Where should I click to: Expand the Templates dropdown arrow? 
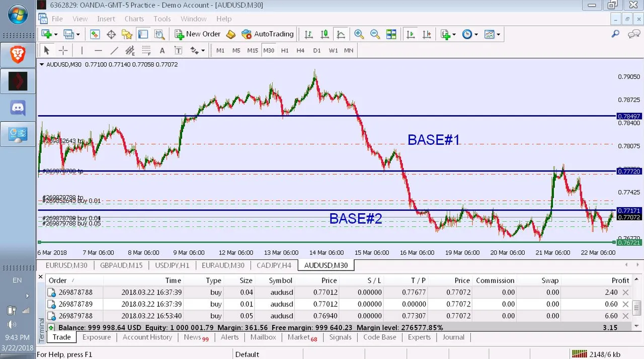coord(499,34)
